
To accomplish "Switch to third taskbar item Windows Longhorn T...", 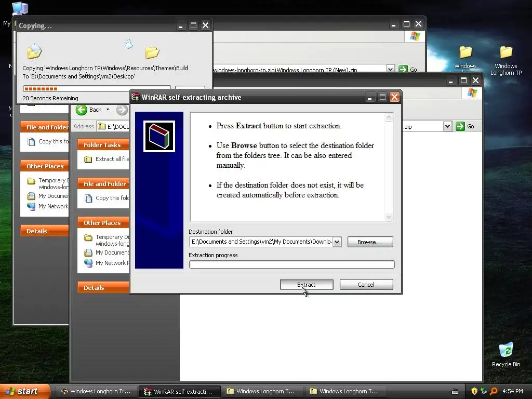I will (262, 391).
